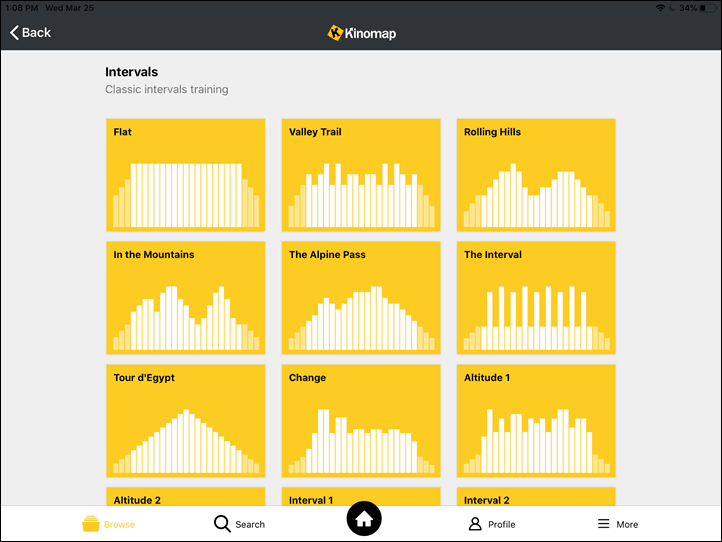Open the Altitude 1 workout card
This screenshot has height=542, width=722.
click(536, 421)
